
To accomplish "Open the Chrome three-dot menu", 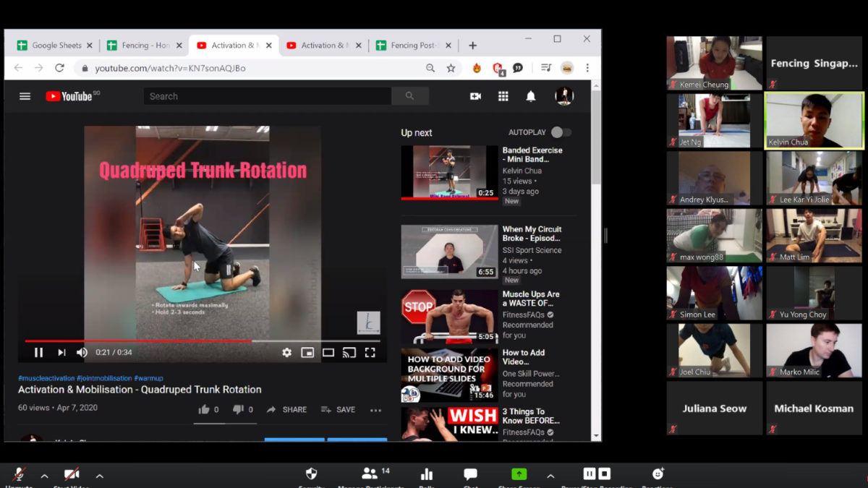I will coord(587,68).
